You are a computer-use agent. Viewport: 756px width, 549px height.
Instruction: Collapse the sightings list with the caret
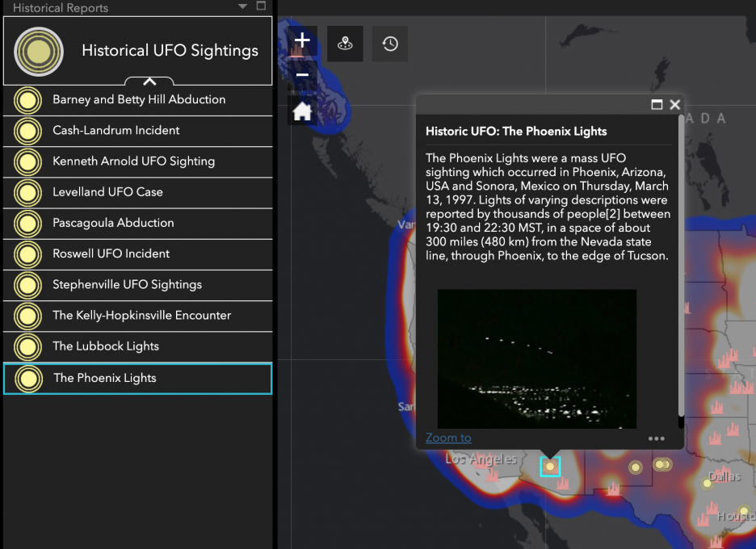click(149, 82)
